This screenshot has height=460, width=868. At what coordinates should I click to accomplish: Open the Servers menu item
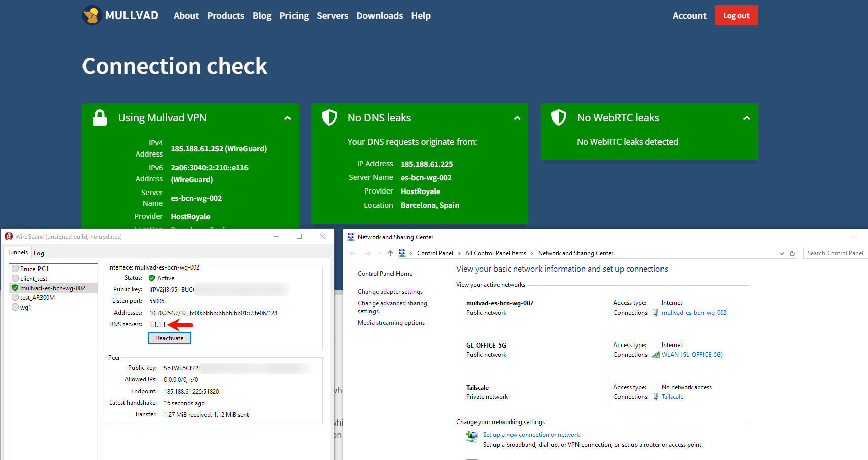(x=333, y=16)
